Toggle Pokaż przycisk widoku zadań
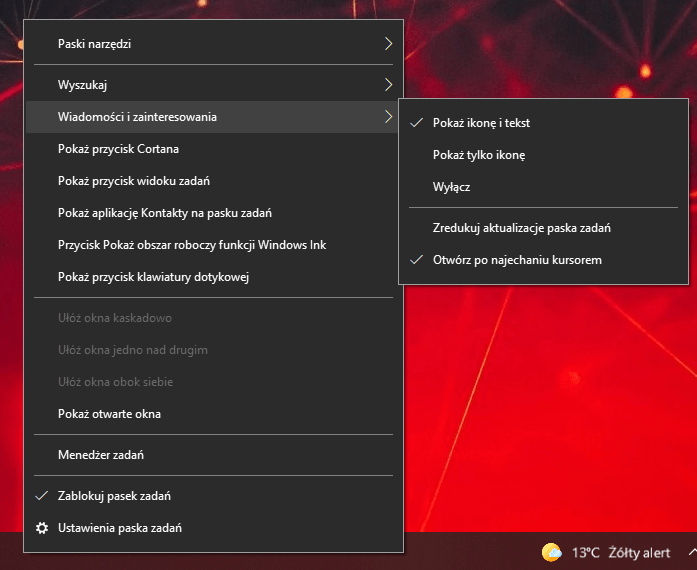This screenshot has height=570, width=697. [213, 181]
